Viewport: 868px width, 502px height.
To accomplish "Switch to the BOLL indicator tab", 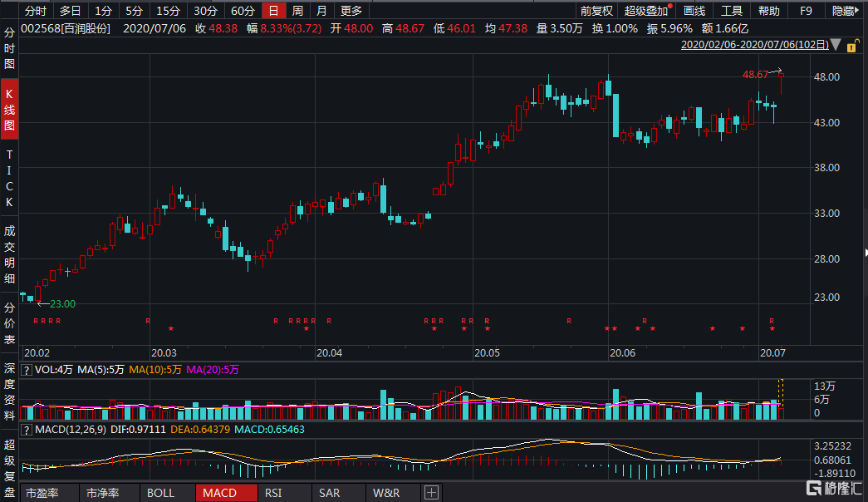I will (x=160, y=493).
